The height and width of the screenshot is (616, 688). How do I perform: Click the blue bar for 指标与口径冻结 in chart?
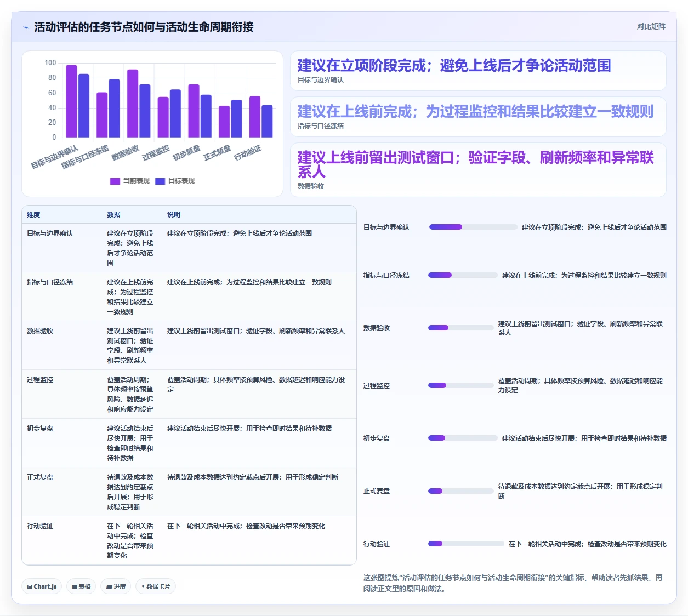click(x=114, y=109)
